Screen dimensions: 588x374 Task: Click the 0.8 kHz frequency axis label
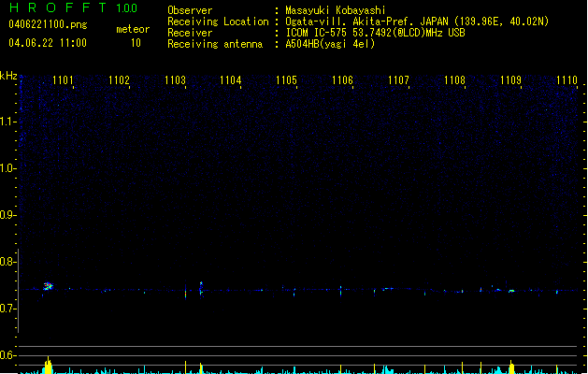[7, 262]
